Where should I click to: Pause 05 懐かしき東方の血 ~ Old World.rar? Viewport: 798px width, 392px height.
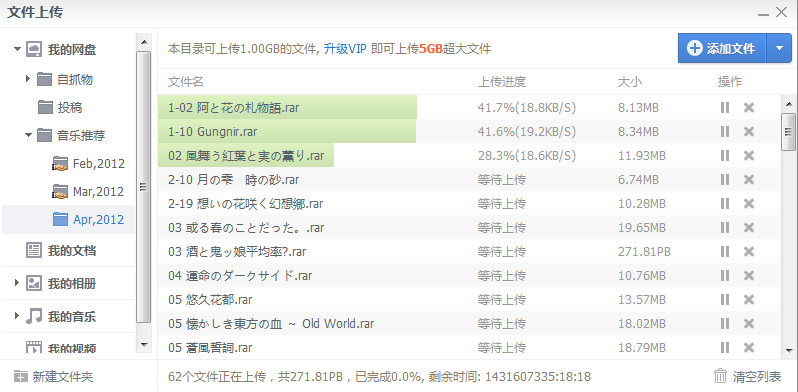(x=725, y=323)
